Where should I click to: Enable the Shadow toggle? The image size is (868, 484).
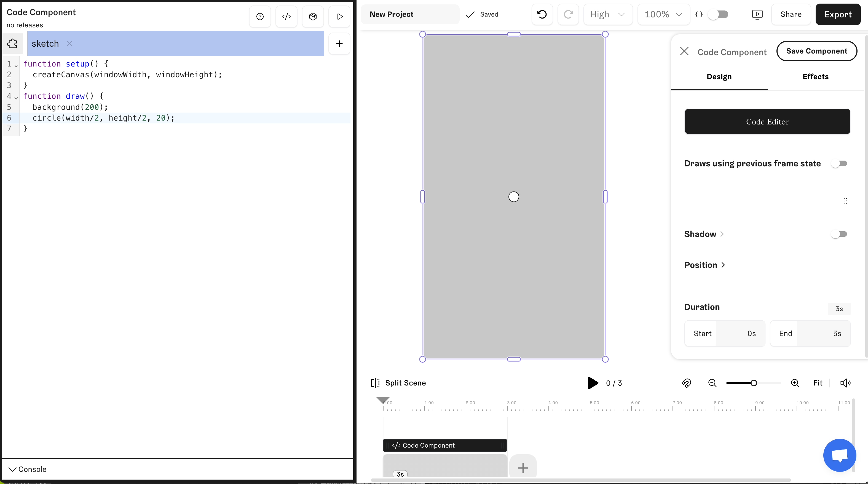tap(839, 234)
